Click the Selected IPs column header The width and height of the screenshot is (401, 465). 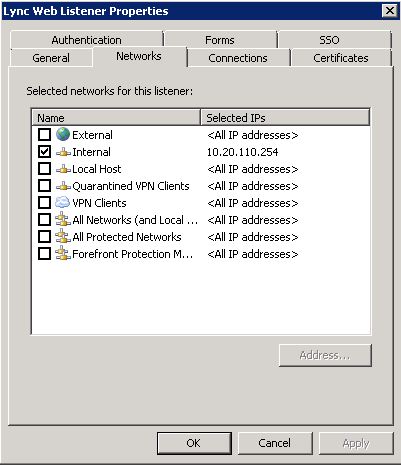tap(285, 117)
